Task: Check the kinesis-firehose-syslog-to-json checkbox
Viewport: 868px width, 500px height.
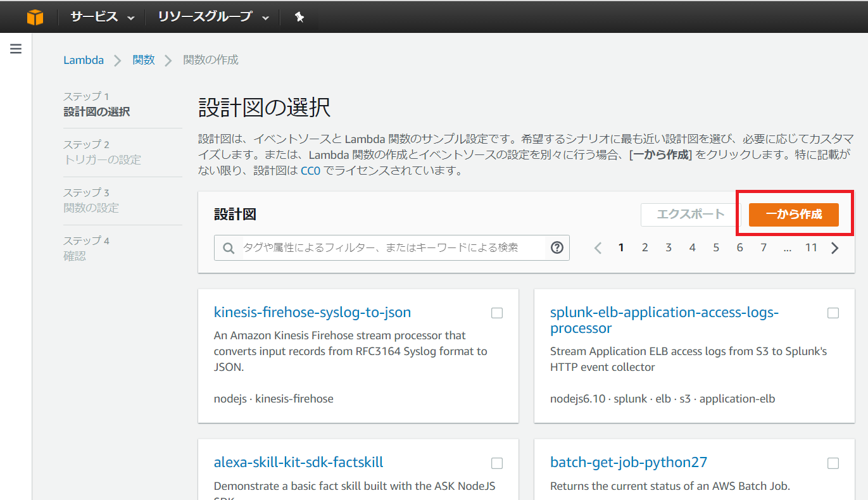Action: pyautogui.click(x=497, y=313)
